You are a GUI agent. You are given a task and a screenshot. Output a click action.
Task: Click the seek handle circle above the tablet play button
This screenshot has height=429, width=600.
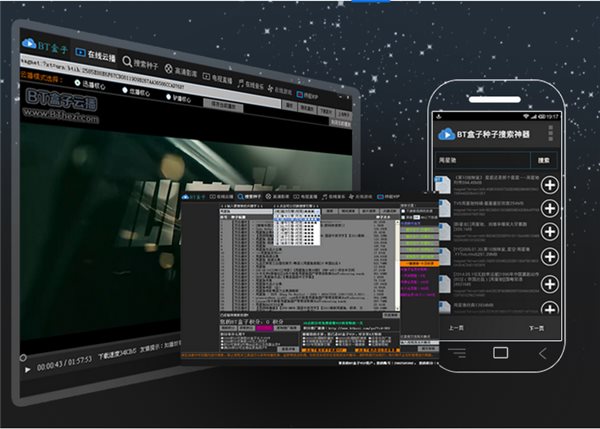tap(23, 358)
